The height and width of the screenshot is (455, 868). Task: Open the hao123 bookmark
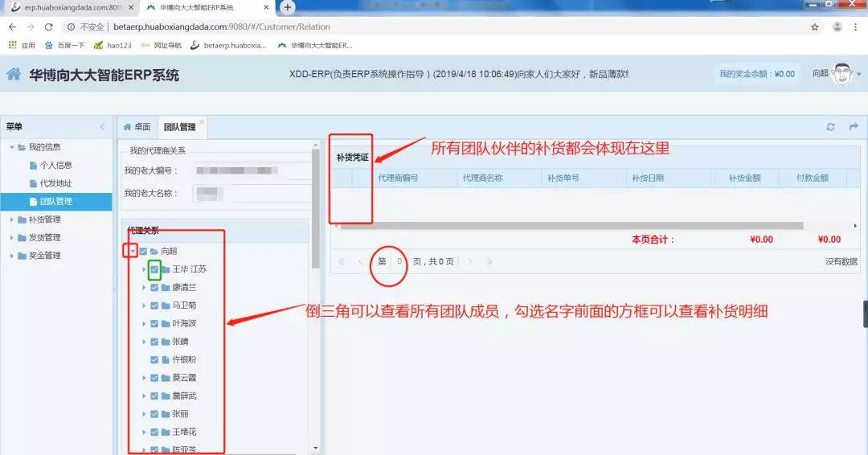pos(113,45)
